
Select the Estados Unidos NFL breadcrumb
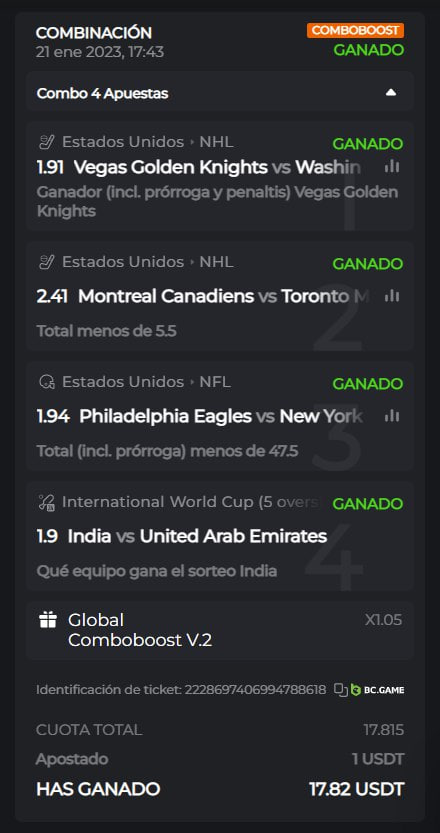tap(147, 382)
